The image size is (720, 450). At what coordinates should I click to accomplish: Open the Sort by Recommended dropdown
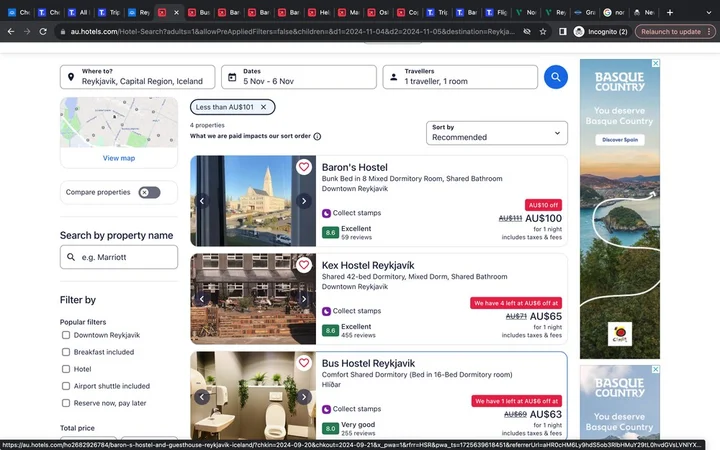(496, 133)
